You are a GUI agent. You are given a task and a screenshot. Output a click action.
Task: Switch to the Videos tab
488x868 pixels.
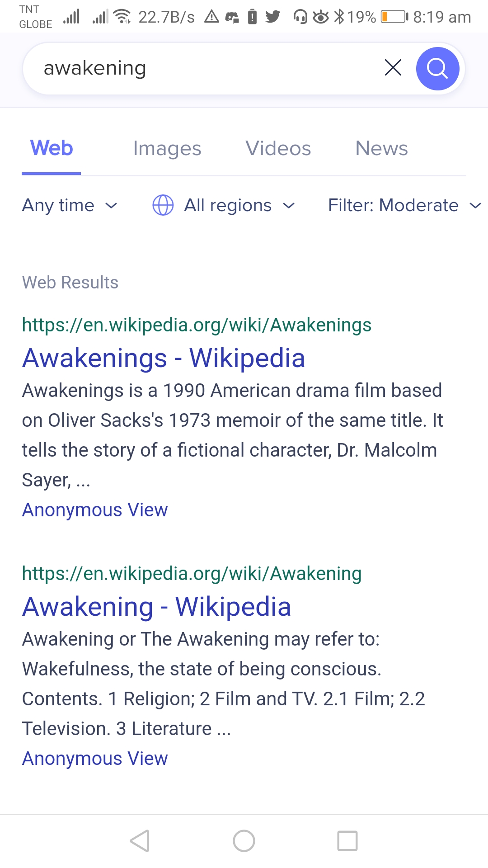[278, 148]
